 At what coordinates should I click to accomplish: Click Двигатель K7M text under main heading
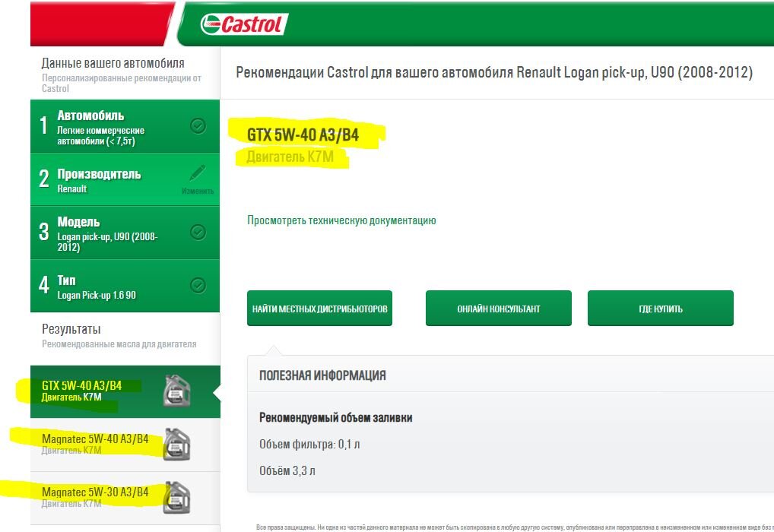290,157
